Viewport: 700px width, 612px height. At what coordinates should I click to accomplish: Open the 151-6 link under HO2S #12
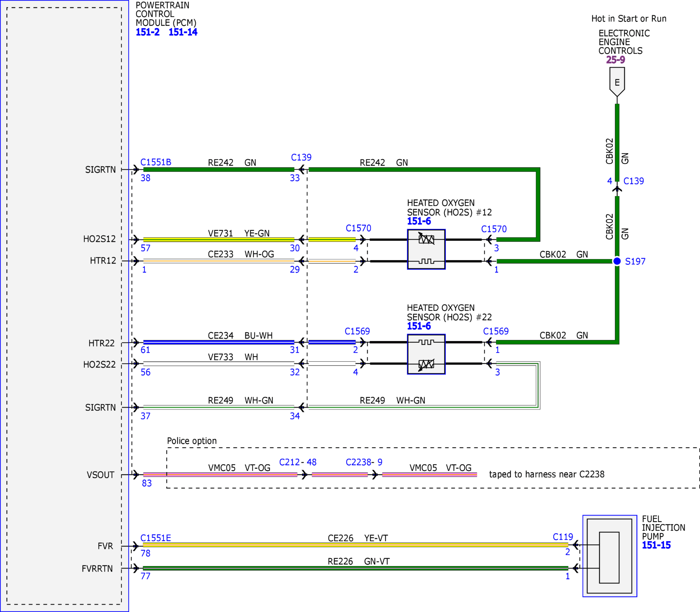(419, 221)
